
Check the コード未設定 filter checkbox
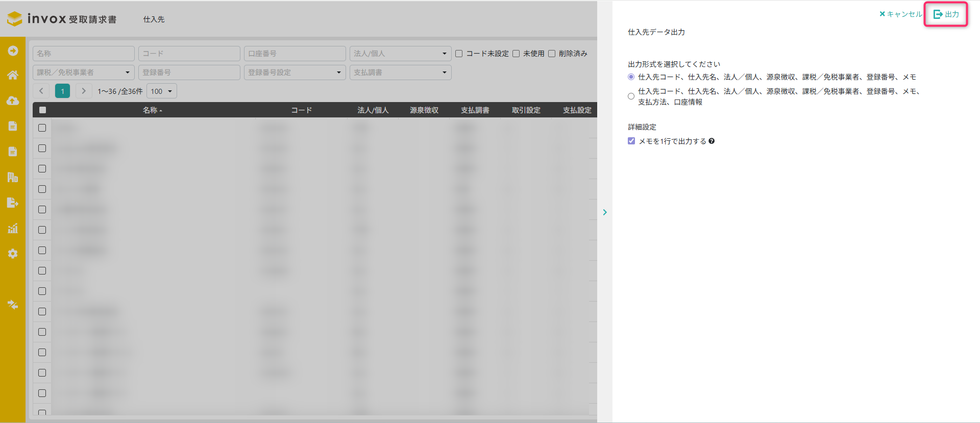pyautogui.click(x=459, y=54)
